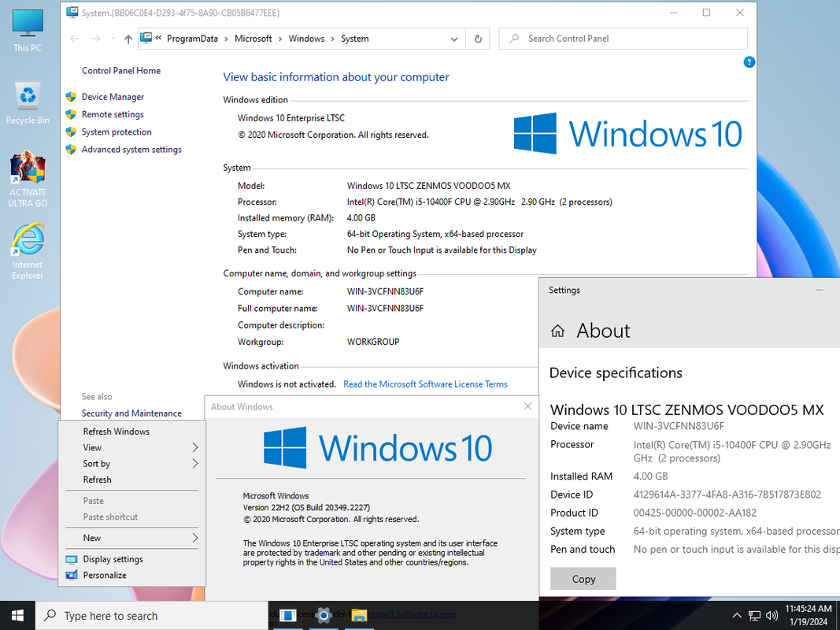The height and width of the screenshot is (630, 840).
Task: Go up one folder level
Action: coord(128,39)
